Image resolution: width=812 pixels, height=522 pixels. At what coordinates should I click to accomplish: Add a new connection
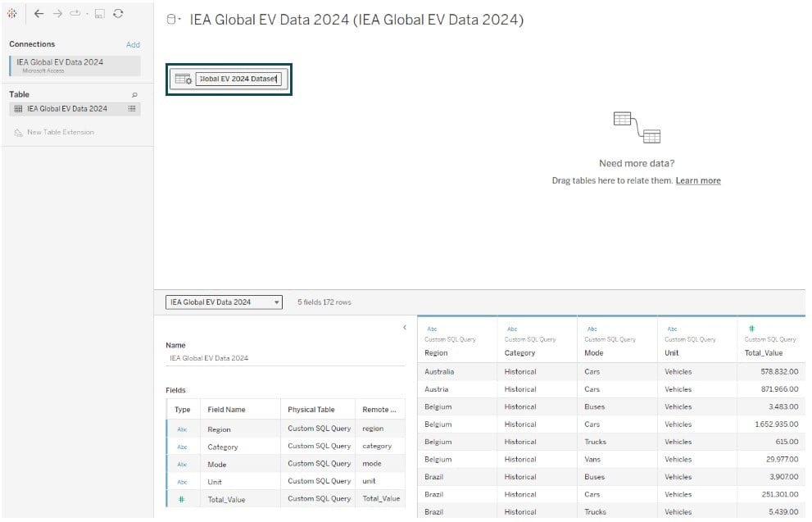133,44
